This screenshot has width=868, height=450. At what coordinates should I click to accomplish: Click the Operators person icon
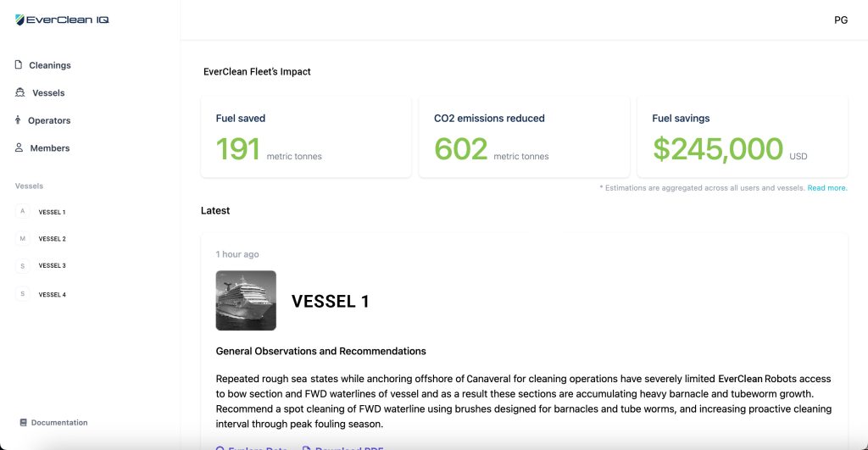(x=18, y=120)
